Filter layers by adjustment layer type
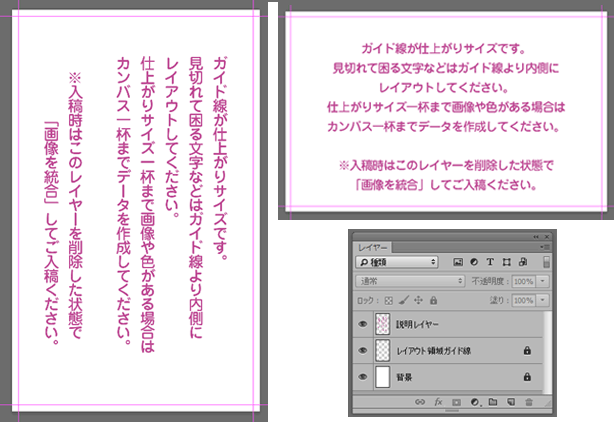Viewport: 614px width, 426px height. point(474,262)
